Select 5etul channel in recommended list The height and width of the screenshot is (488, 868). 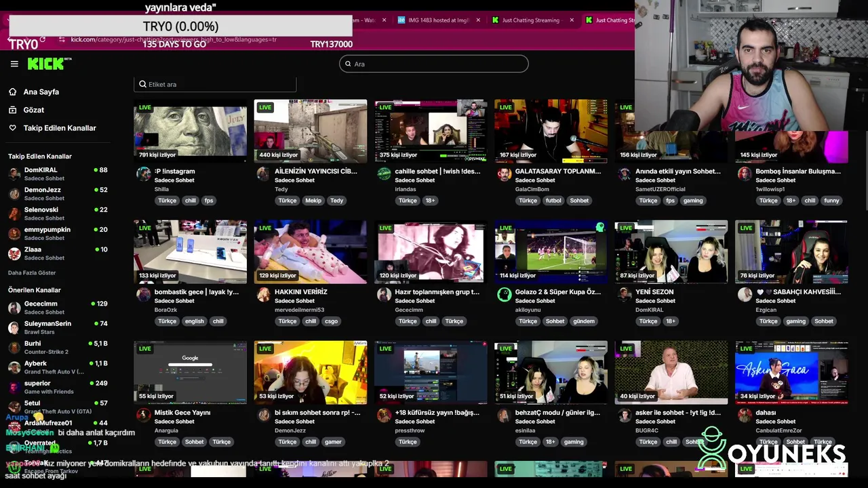pos(58,407)
